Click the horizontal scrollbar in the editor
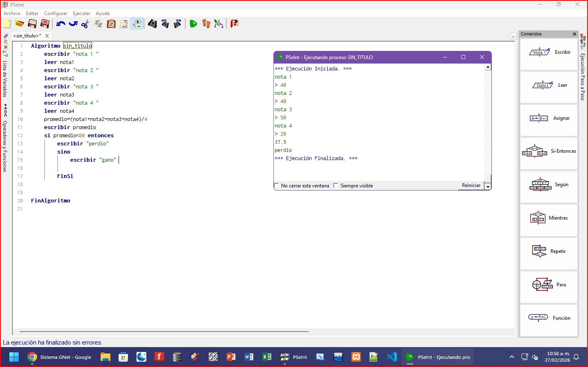The image size is (588, 367). pyautogui.click(x=163, y=332)
